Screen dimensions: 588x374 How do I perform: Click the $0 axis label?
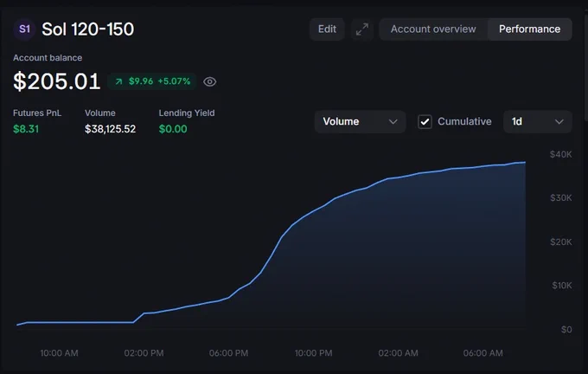566,330
